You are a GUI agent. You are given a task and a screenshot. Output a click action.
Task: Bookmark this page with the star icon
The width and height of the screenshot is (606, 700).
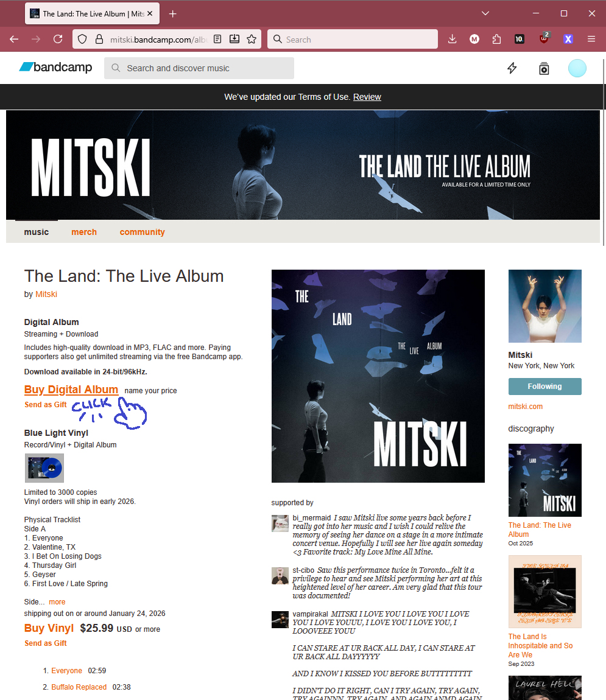252,40
